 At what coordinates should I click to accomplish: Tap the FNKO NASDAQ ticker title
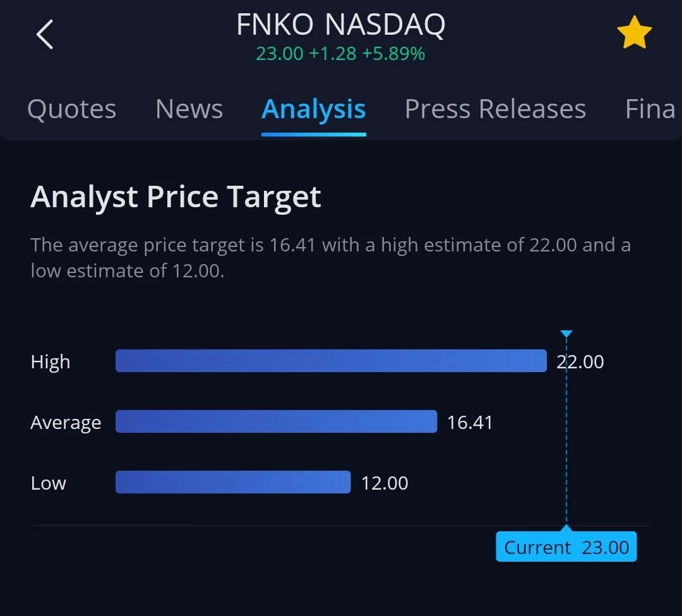tap(341, 25)
